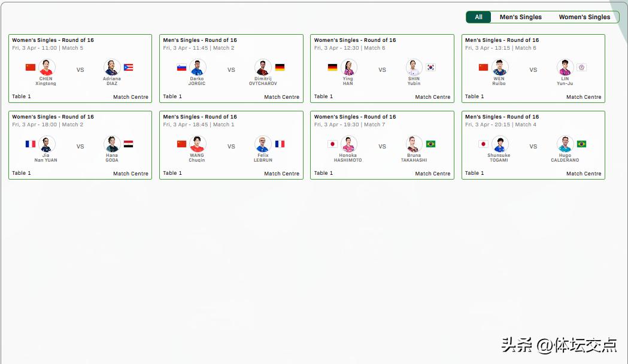Click Felix LEBRUN's player avatar

pos(263,143)
